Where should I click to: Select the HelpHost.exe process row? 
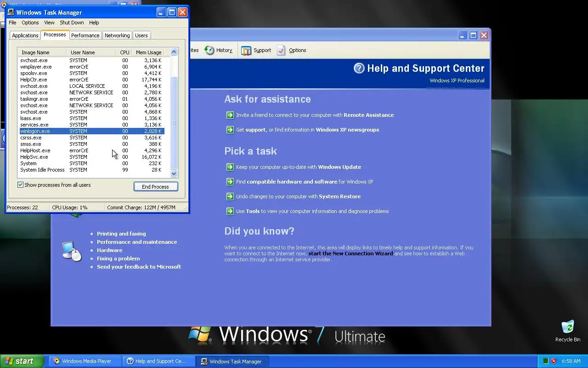pyautogui.click(x=91, y=150)
